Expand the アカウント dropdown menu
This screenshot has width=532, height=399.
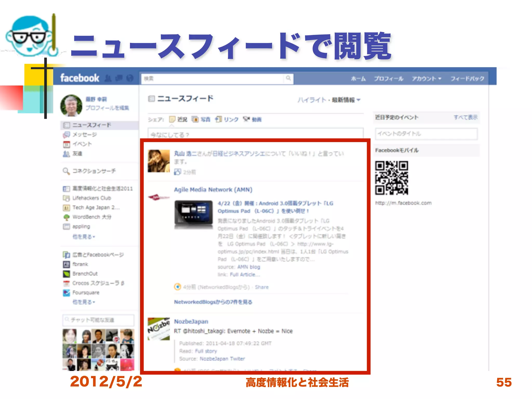[x=427, y=79]
